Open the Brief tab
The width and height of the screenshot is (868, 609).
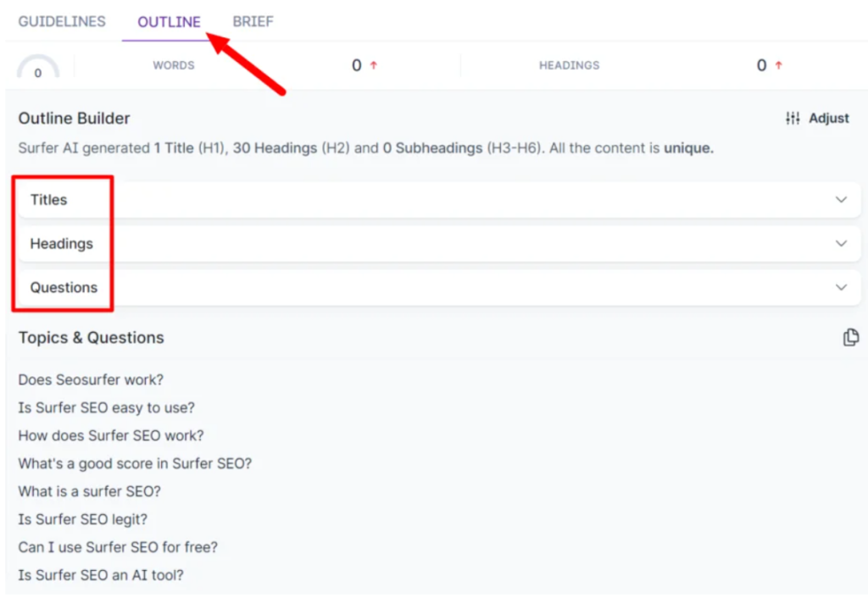coord(253,21)
